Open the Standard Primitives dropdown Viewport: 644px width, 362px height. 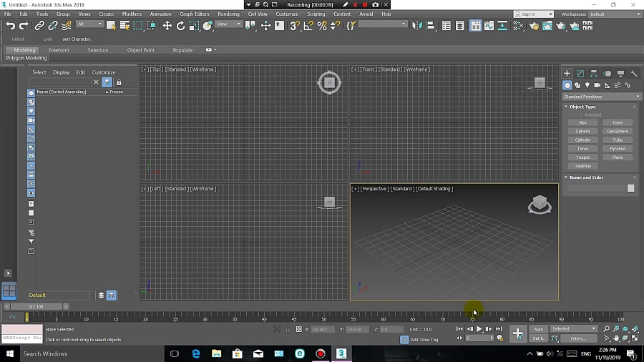point(601,97)
